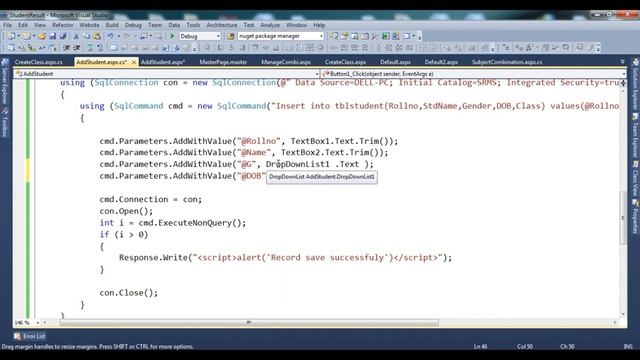The image size is (640, 360).
Task: Open the Website menu
Action: click(x=89, y=25)
